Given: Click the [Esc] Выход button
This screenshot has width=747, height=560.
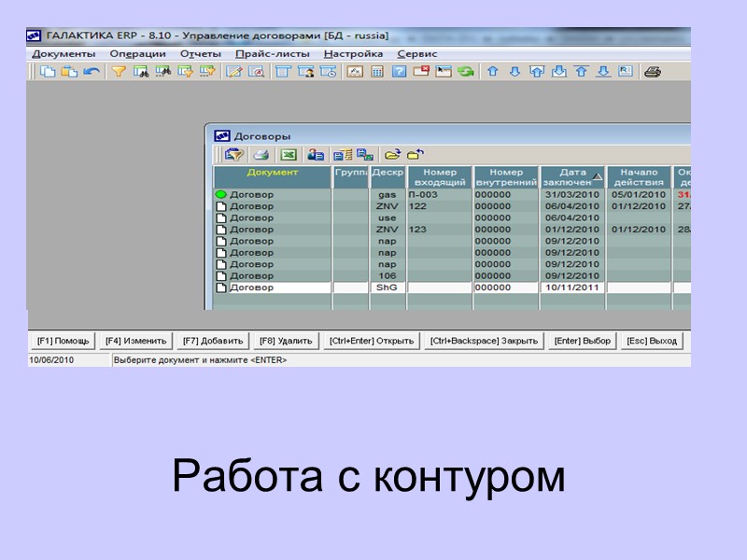Looking at the screenshot, I should (652, 341).
